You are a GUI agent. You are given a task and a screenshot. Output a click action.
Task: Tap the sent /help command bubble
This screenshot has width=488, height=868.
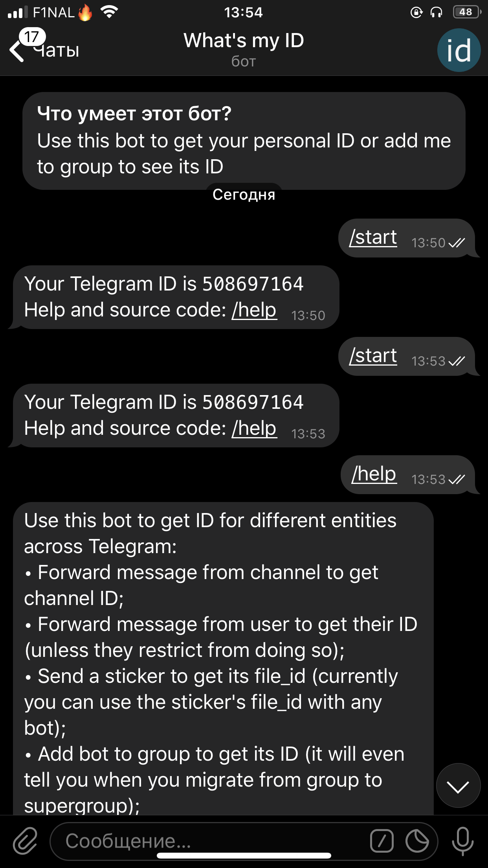[x=408, y=474]
